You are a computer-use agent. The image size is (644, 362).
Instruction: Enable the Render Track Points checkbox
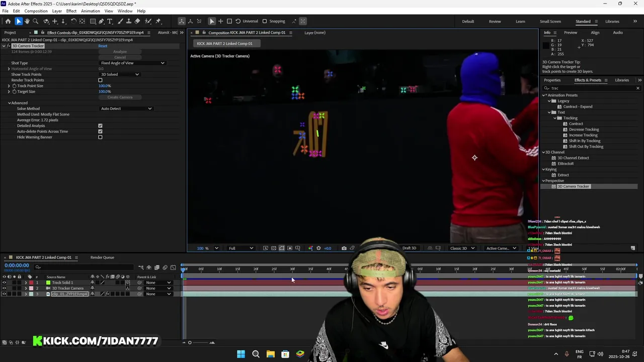[100, 80]
